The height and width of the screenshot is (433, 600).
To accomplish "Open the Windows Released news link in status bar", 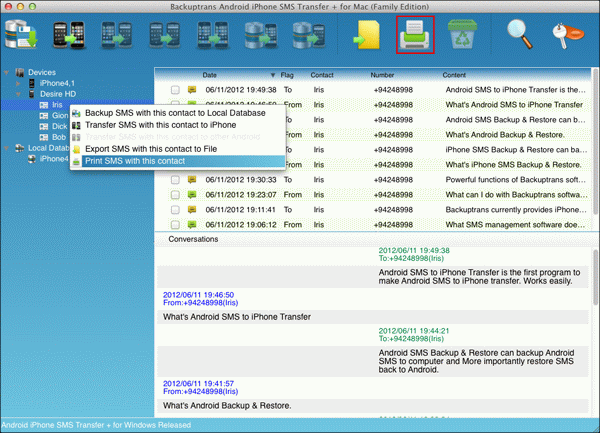I will 96,425.
